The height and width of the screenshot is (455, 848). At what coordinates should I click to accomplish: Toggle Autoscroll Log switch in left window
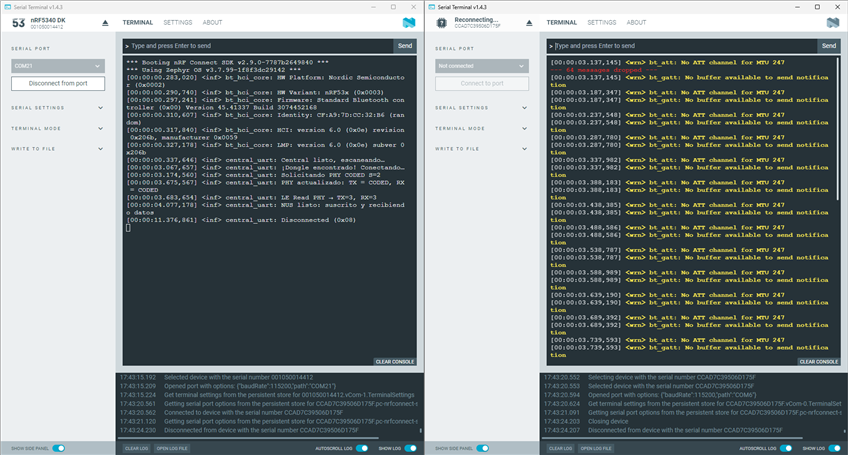click(362, 448)
